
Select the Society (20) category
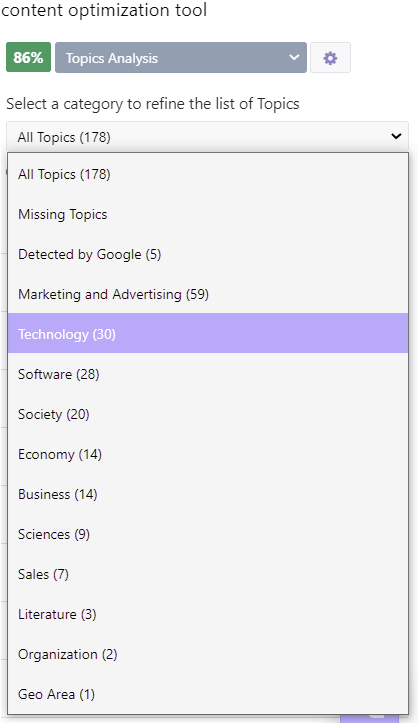208,414
